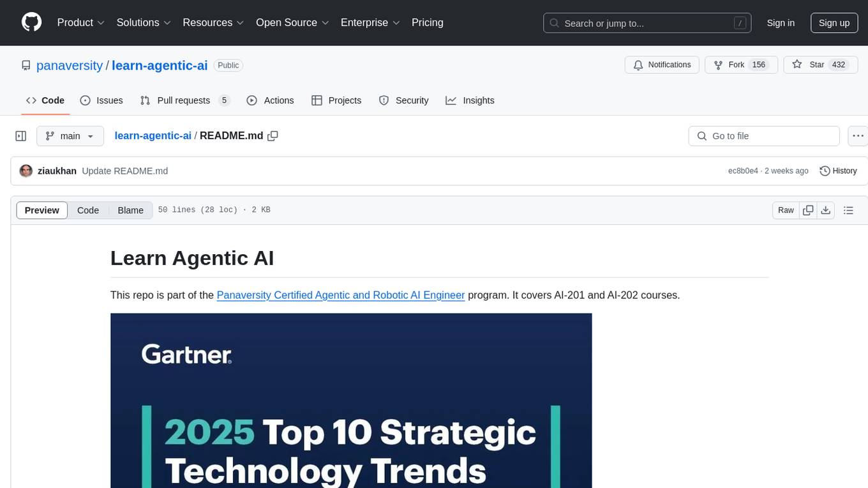
Task: Open ziaukhan avatar profile
Action: pyautogui.click(x=26, y=171)
